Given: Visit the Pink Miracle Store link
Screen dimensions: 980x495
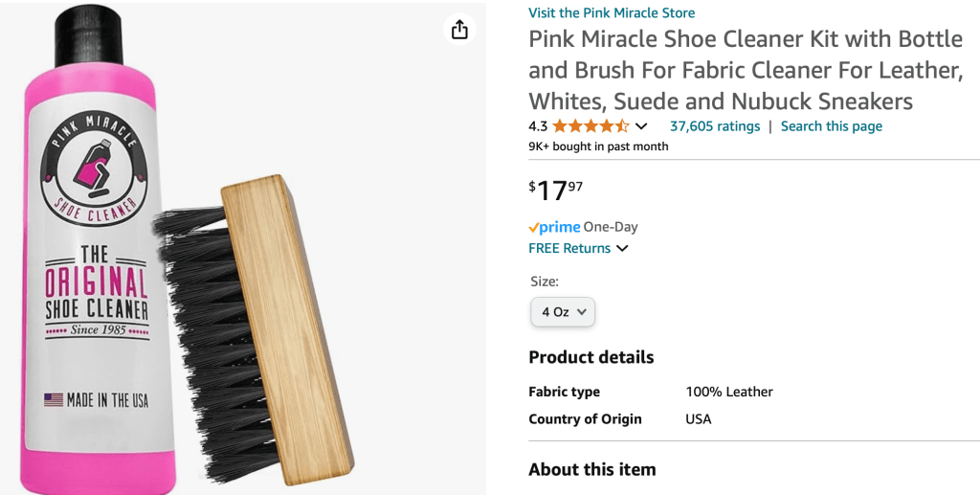Looking at the screenshot, I should pos(612,12).
